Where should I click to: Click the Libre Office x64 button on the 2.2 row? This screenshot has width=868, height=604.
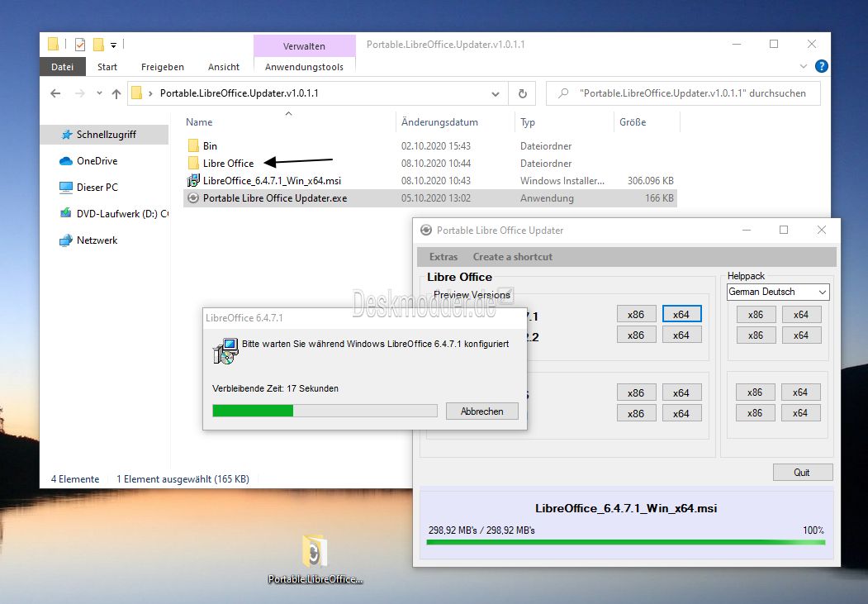[681, 335]
